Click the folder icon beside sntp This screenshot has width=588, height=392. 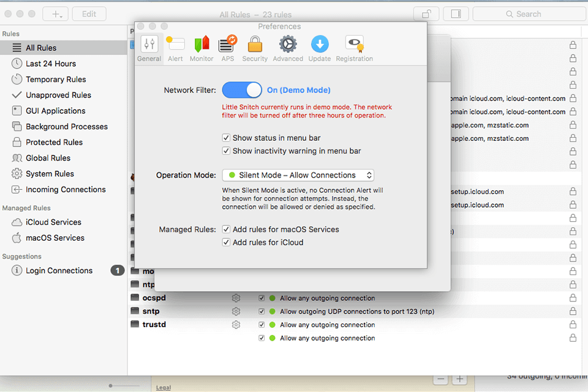(135, 311)
